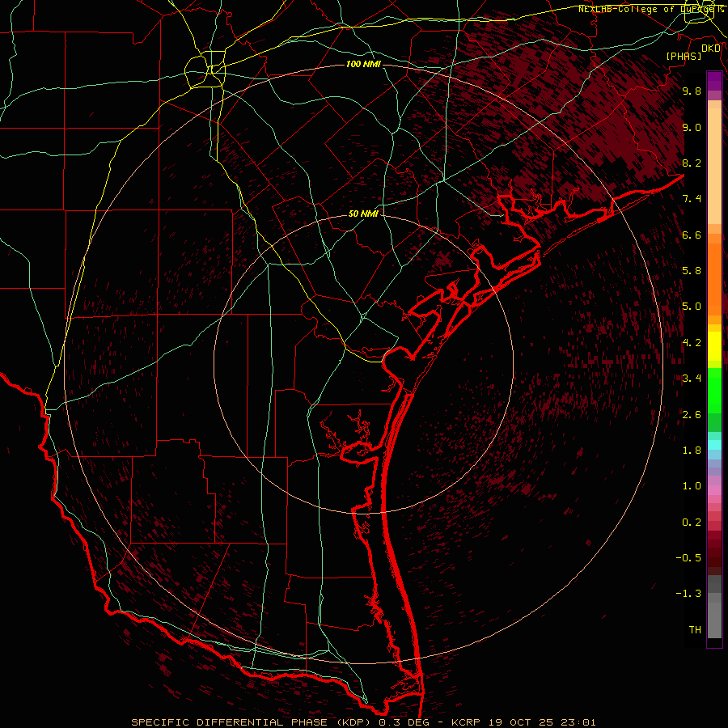Pick the pink color bar segment
This screenshot has width=728, height=728.
[x=714, y=490]
